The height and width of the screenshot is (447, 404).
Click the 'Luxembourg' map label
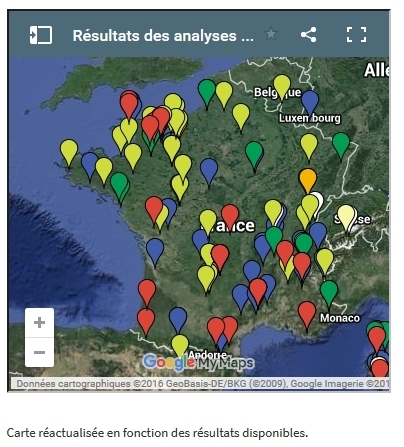pyautogui.click(x=310, y=118)
